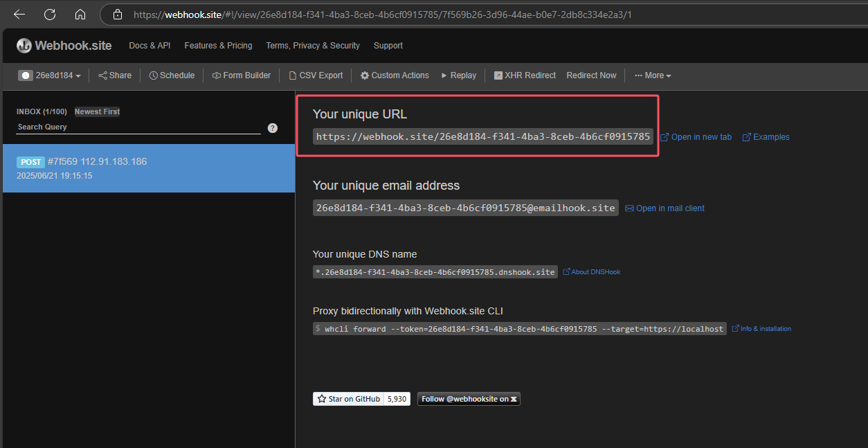This screenshot has width=868, height=448.
Task: Select the POST #7f569 request
Action: [149, 168]
